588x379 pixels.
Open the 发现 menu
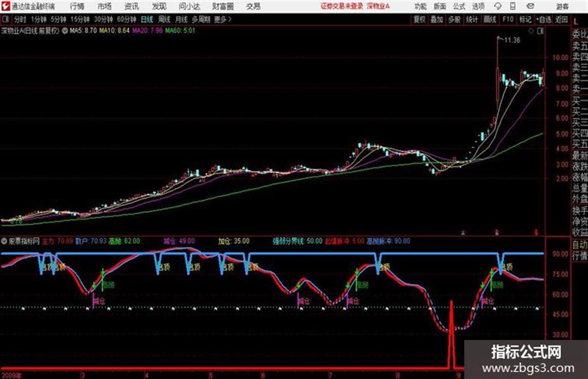(159, 6)
